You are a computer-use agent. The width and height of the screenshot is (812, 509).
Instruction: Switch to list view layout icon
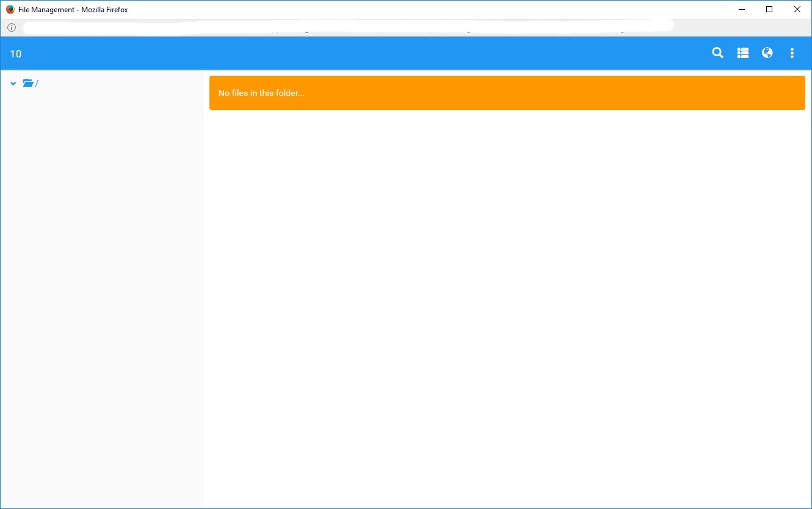742,53
